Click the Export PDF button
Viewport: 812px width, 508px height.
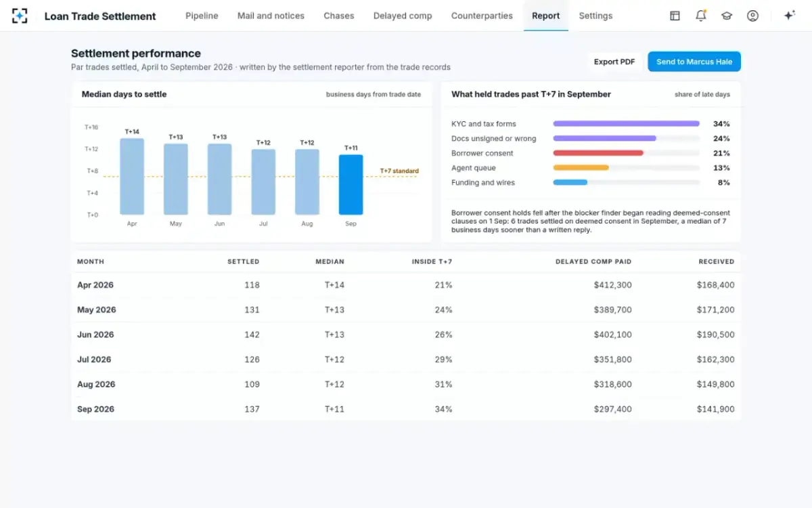(614, 62)
